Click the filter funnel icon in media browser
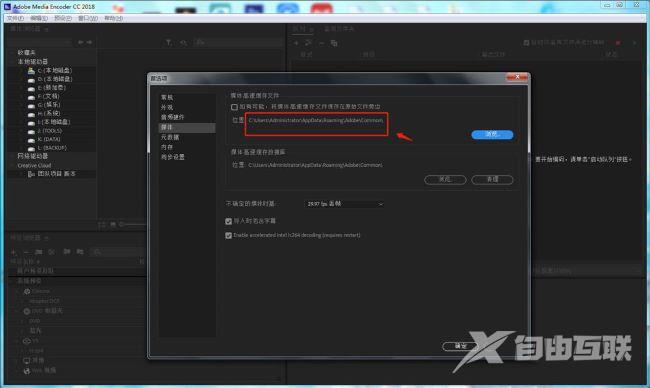 coord(168,42)
